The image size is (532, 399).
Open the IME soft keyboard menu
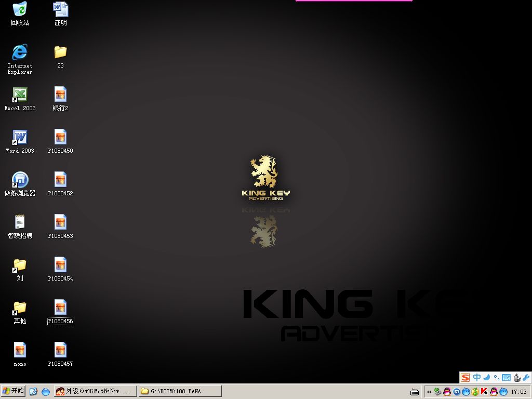(506, 378)
